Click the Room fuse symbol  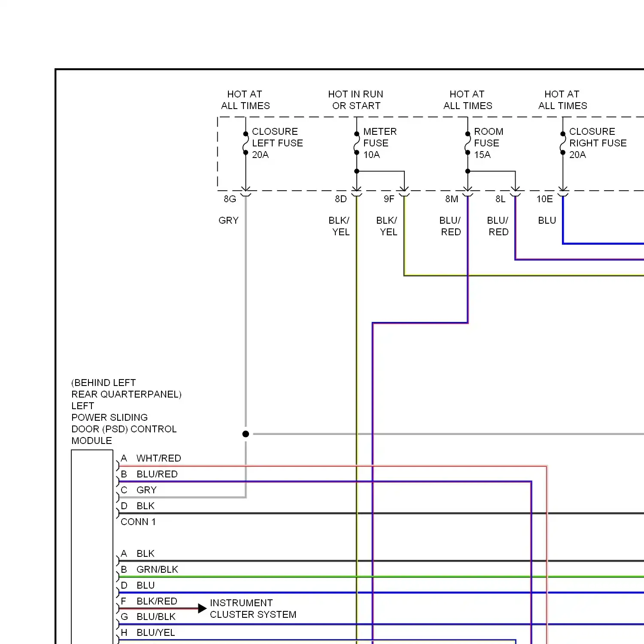468,143
